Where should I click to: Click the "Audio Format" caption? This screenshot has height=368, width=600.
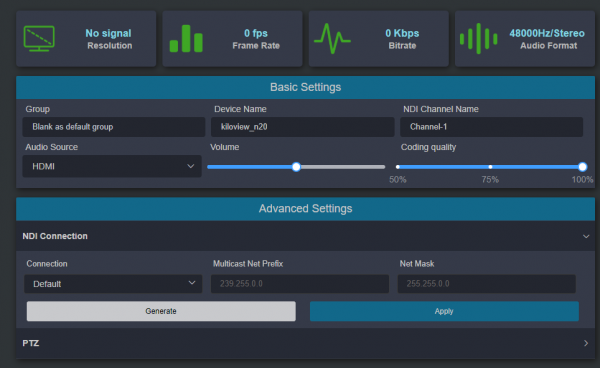click(548, 46)
